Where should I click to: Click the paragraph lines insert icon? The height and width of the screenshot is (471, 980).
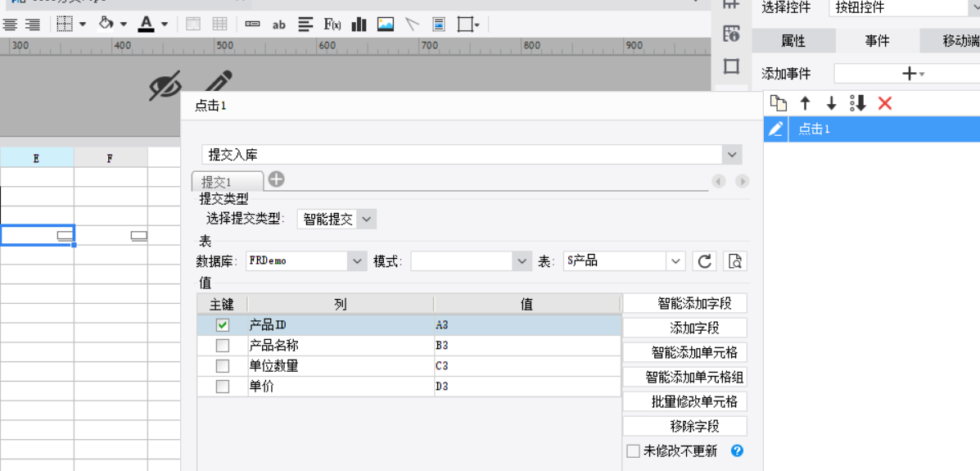305,25
